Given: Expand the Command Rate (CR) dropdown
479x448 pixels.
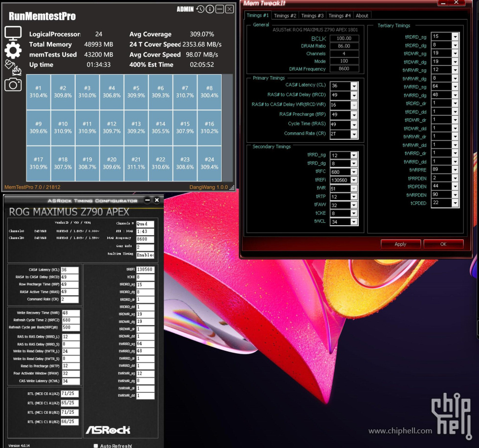Looking at the screenshot, I should [354, 134].
